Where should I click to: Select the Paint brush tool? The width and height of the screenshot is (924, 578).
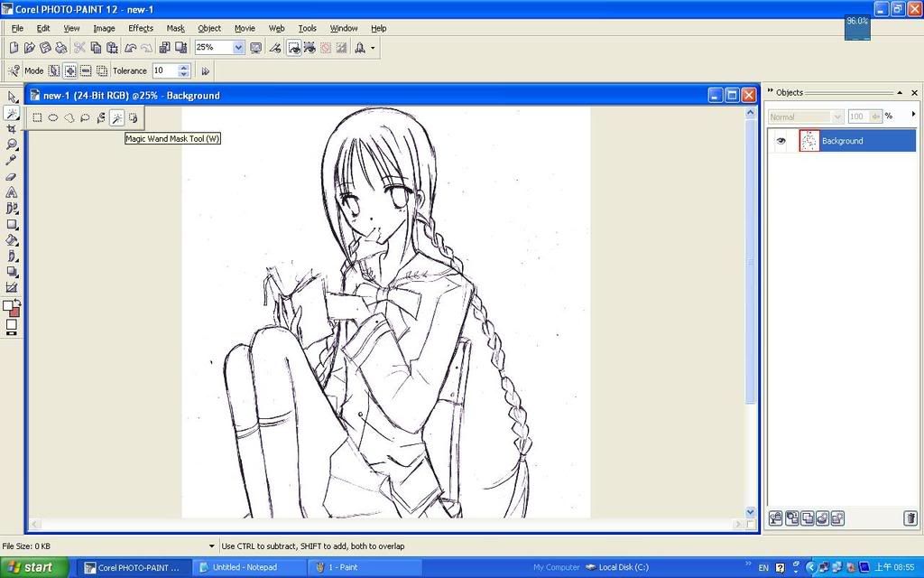click(12, 256)
